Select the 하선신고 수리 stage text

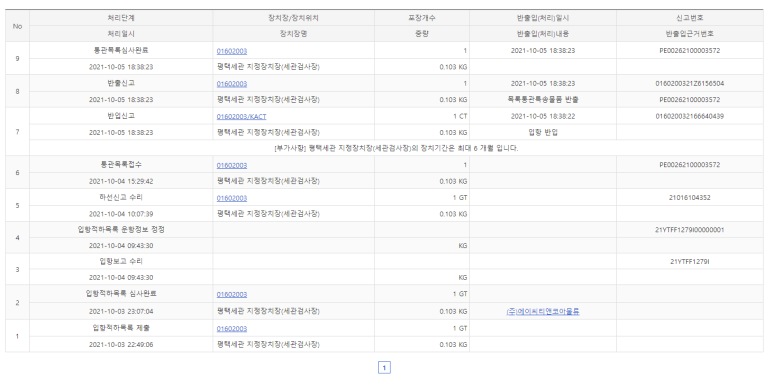tap(121, 197)
